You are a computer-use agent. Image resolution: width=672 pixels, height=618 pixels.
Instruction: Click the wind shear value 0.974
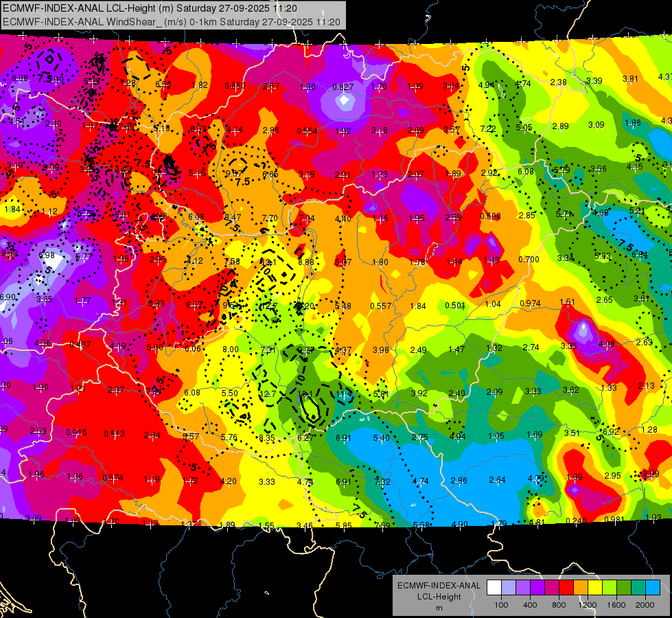pos(530,304)
